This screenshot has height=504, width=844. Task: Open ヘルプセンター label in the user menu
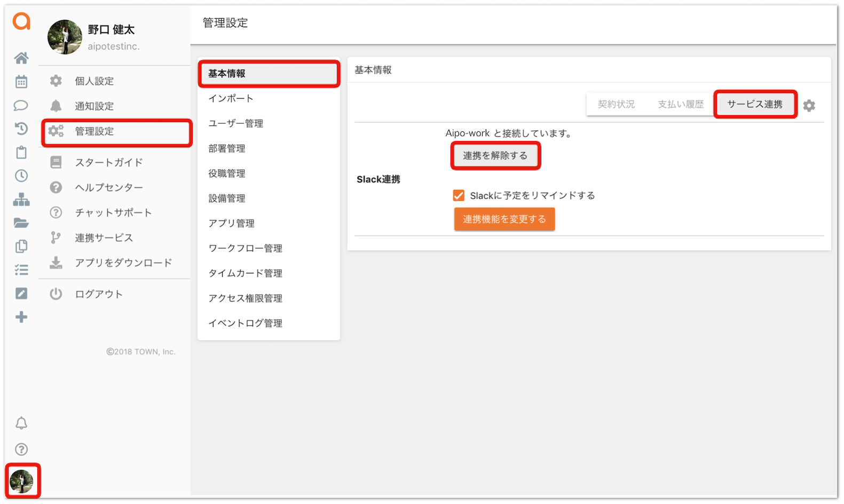(x=109, y=187)
